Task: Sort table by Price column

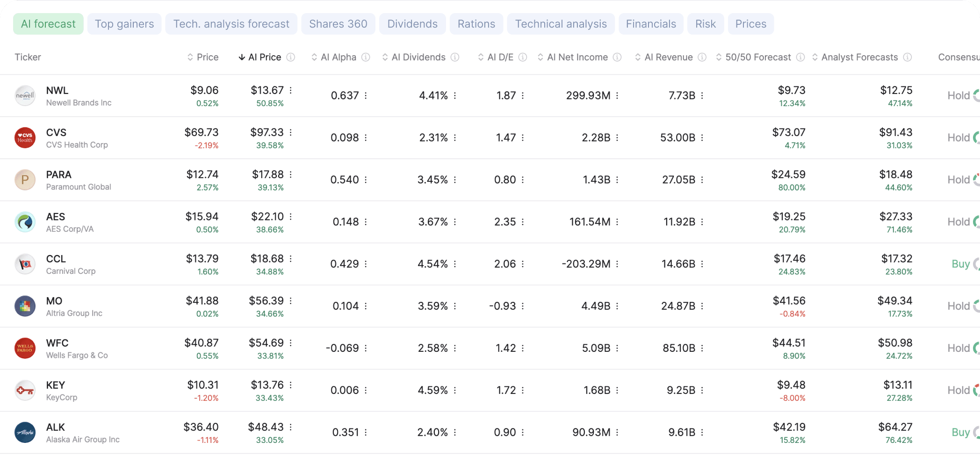Action: 203,57
